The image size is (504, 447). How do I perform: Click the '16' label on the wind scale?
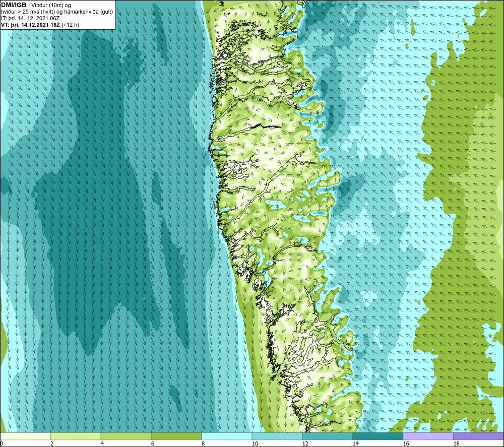coord(406,443)
